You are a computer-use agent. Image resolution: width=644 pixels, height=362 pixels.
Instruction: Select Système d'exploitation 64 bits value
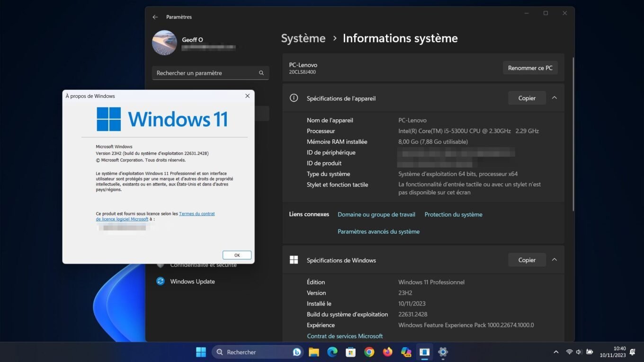(458, 174)
